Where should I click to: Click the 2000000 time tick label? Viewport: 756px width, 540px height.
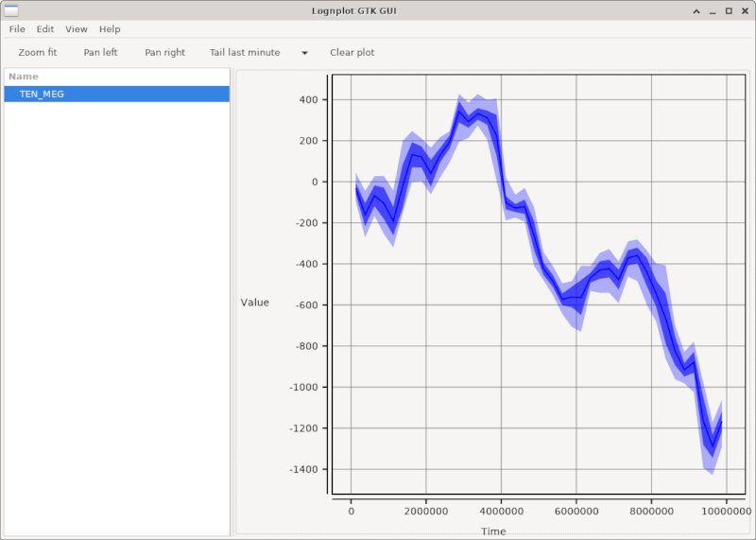point(426,511)
